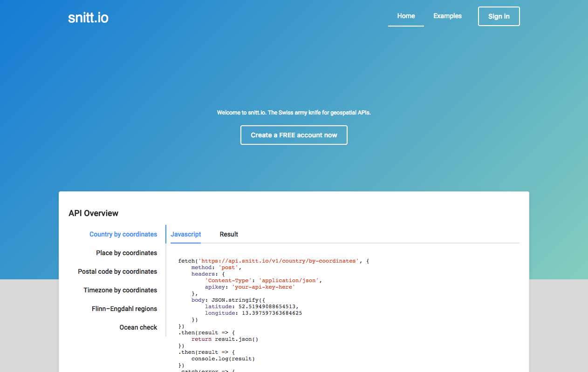Viewport: 588px width, 372px height.
Task: Click the welcome tagline text
Action: coord(294,113)
